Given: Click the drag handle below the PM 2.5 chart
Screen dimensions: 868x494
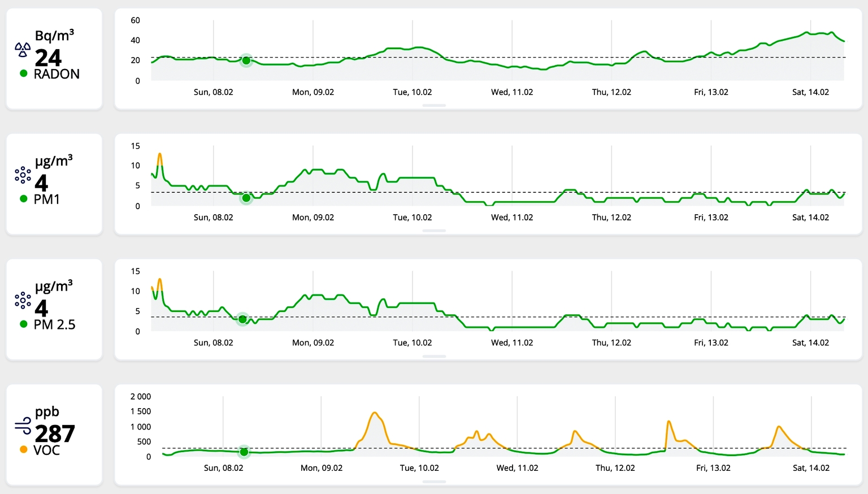Looking at the screenshot, I should tap(434, 357).
